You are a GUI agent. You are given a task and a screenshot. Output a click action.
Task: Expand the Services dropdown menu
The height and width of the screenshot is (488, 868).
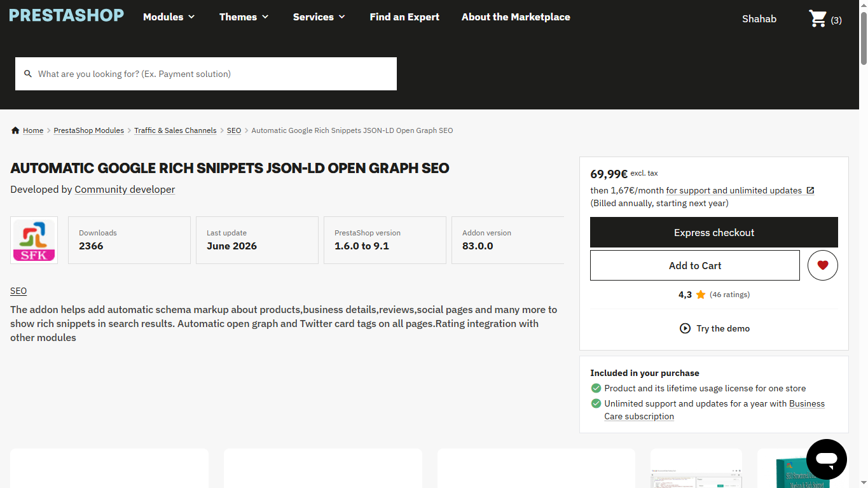click(319, 17)
